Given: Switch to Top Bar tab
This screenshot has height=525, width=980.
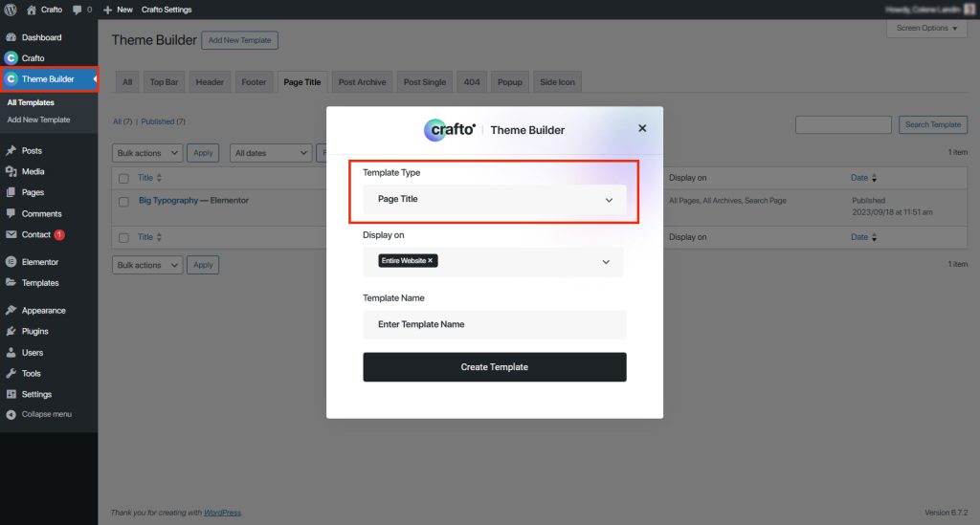Looking at the screenshot, I should click(x=164, y=82).
